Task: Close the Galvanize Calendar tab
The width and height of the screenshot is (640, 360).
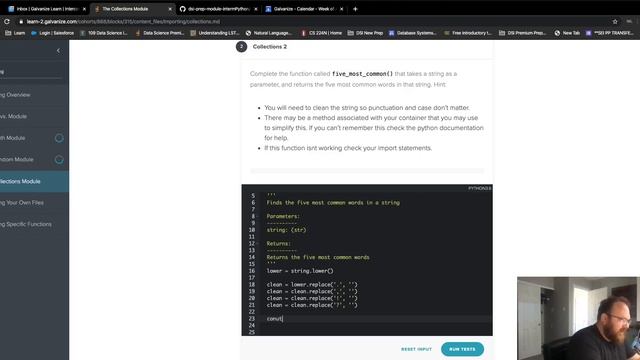Action: (342, 9)
